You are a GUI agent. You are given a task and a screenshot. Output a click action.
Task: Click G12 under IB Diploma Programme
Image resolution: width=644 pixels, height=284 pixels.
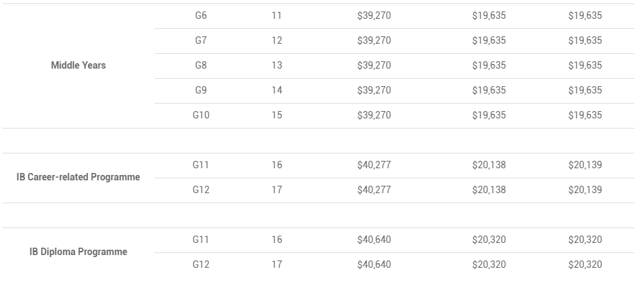point(201,264)
